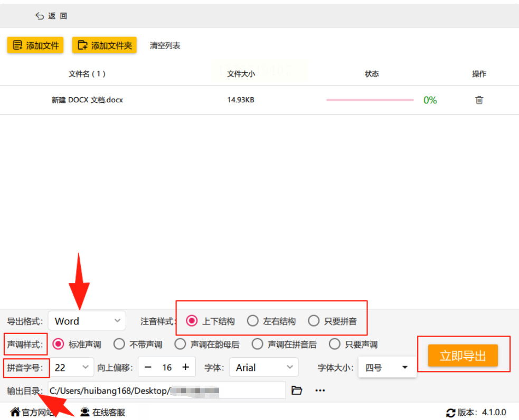Screen dimensions: 519x420
Task: Expand the 四号 font size dropdown
Action: [387, 367]
